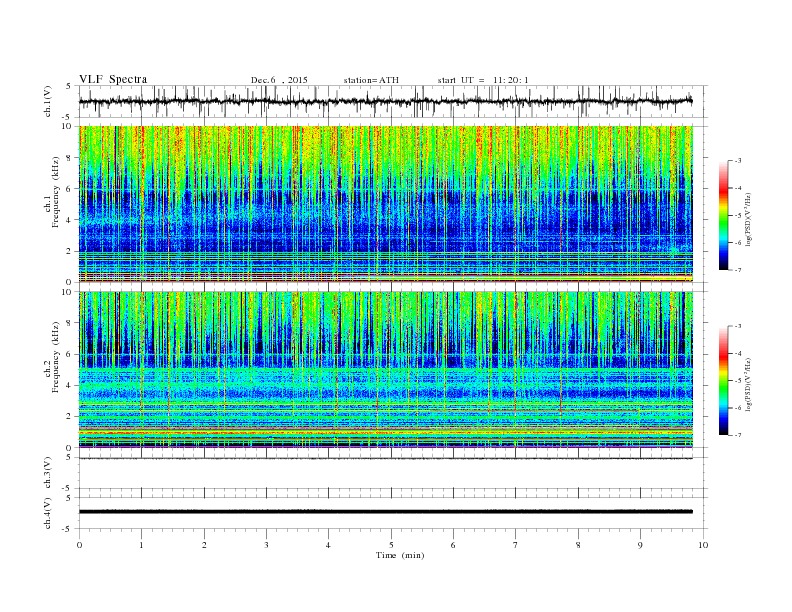792x612 pixels.
Task: Click the 'VLF Spectra' title text
Action: click(x=113, y=79)
